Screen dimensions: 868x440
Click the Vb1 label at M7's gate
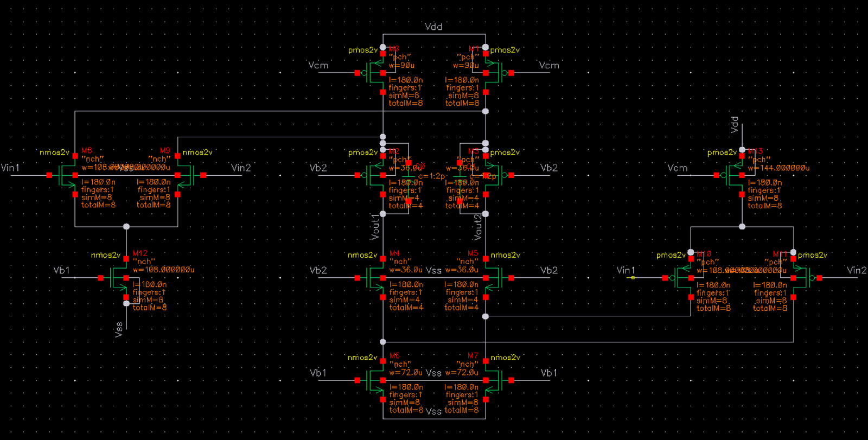(549, 373)
